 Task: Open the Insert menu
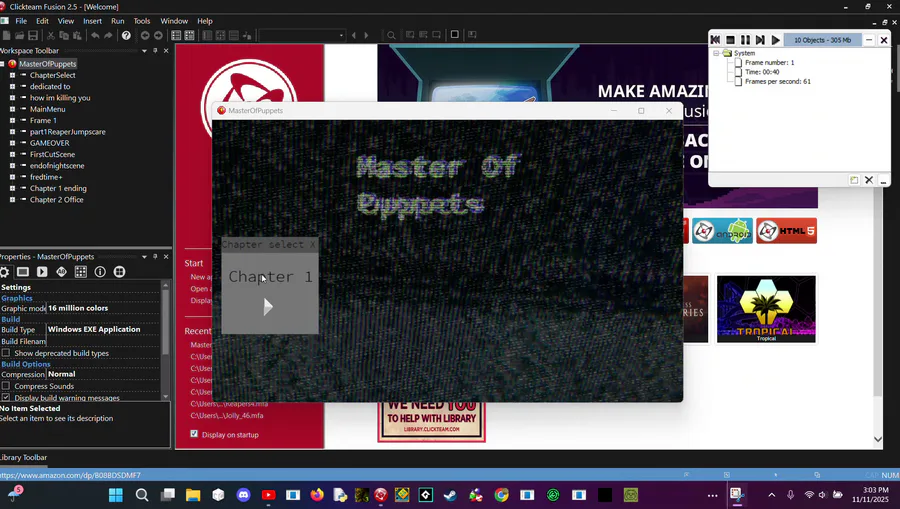click(x=92, y=21)
